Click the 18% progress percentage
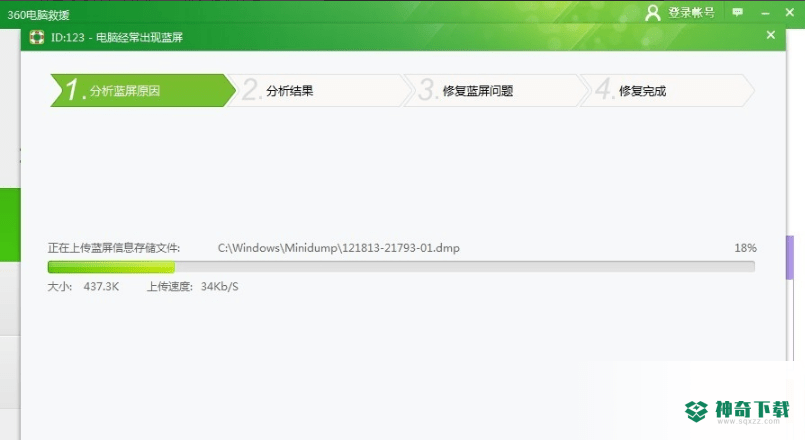 pos(745,248)
